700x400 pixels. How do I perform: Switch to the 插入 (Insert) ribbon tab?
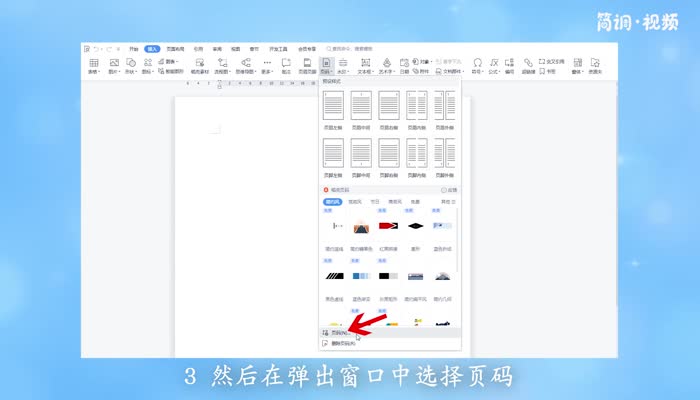point(152,48)
